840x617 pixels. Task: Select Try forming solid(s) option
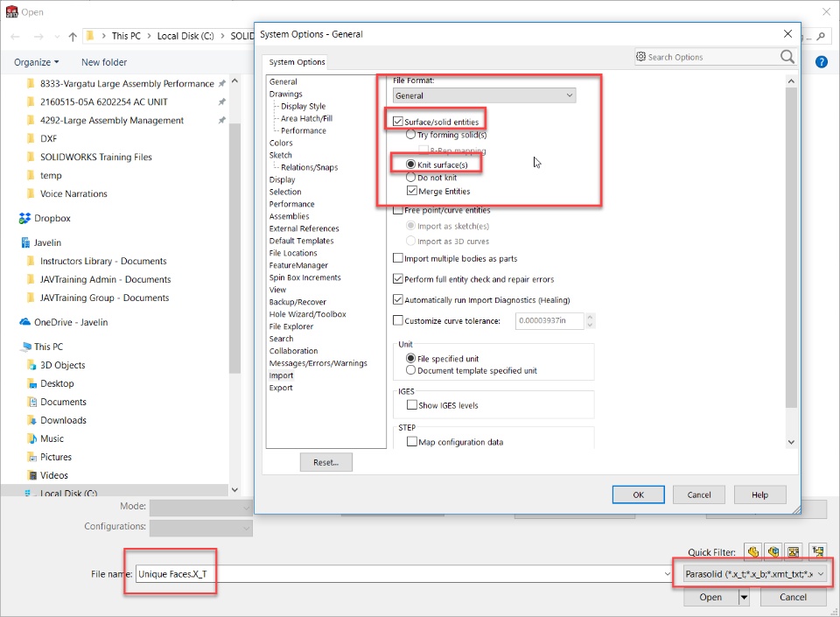pos(411,135)
